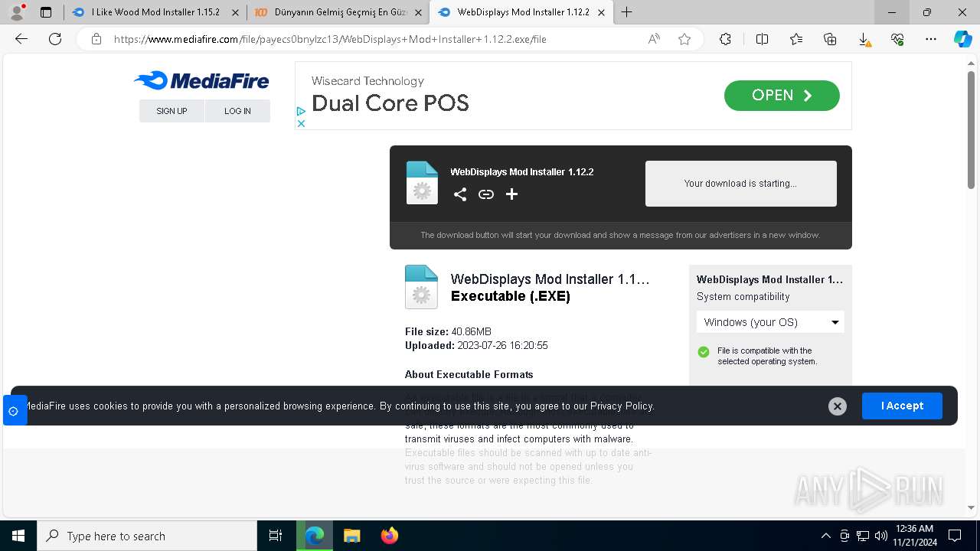
Task: Click the green OPEN ad button
Action: point(782,96)
